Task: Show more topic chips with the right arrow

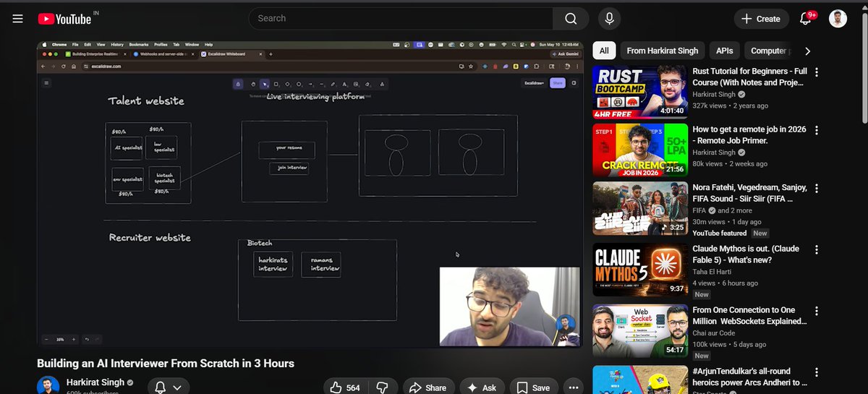Action: (x=807, y=51)
